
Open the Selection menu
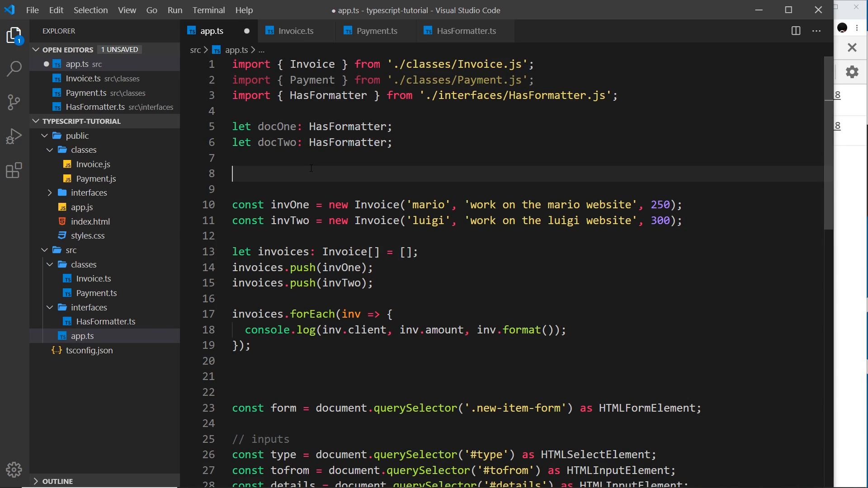point(91,10)
